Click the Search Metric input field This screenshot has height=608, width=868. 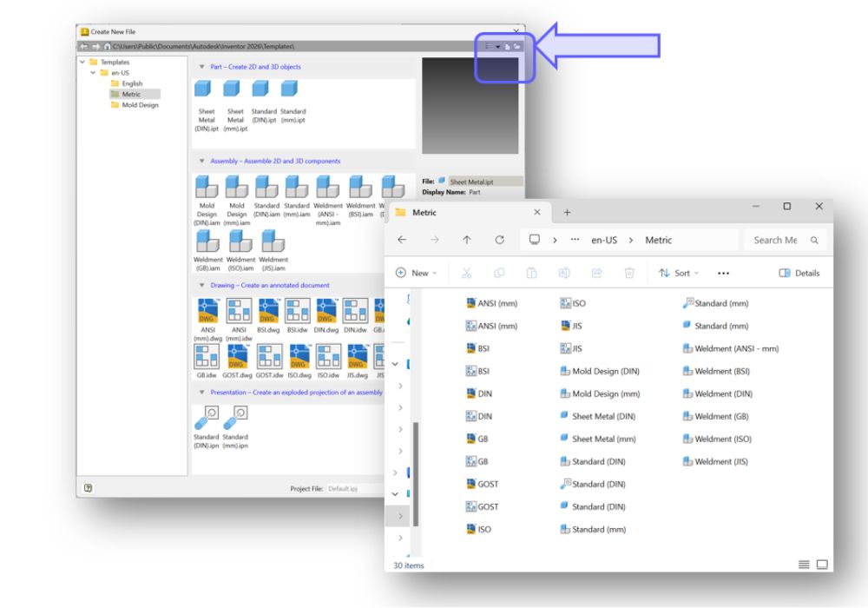pyautogui.click(x=778, y=240)
